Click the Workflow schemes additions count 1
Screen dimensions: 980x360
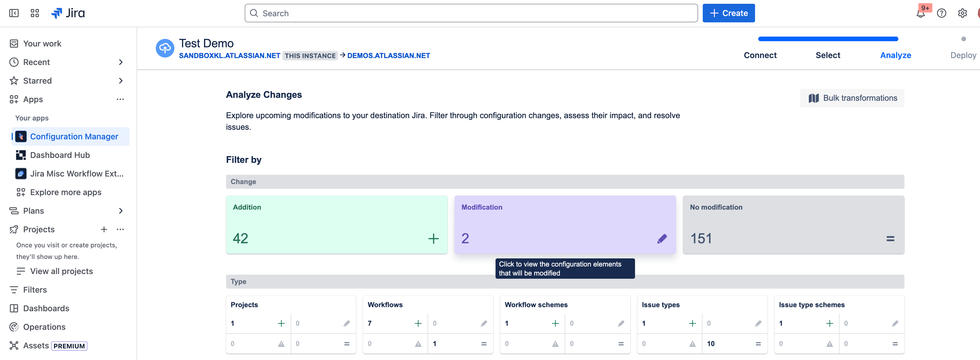click(507, 323)
